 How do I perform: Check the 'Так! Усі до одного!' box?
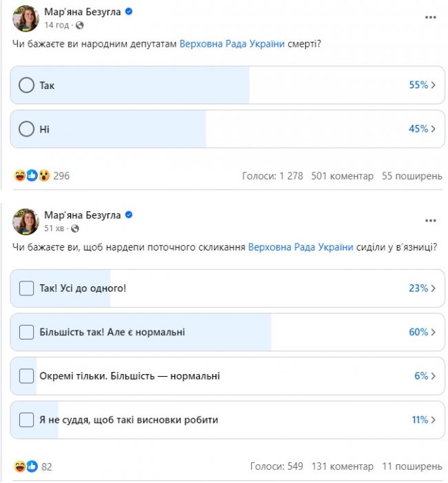click(26, 288)
